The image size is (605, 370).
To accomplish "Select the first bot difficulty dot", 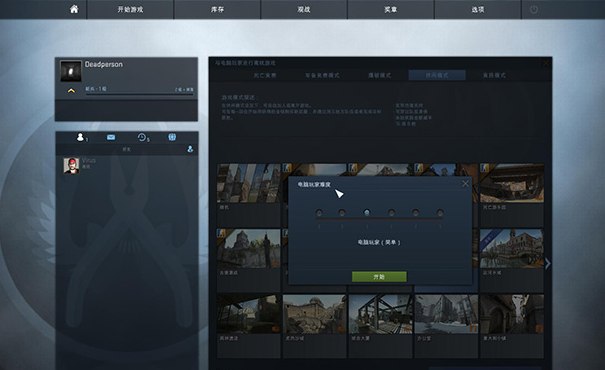I will point(319,212).
